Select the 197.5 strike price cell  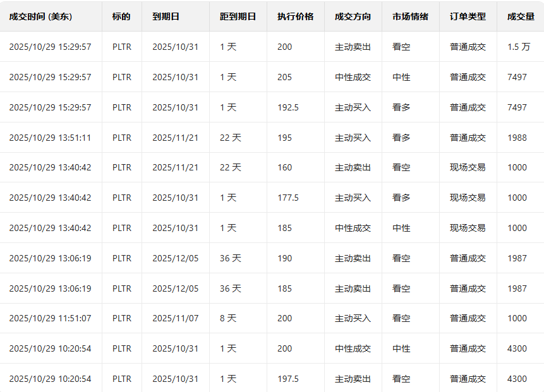(x=287, y=379)
